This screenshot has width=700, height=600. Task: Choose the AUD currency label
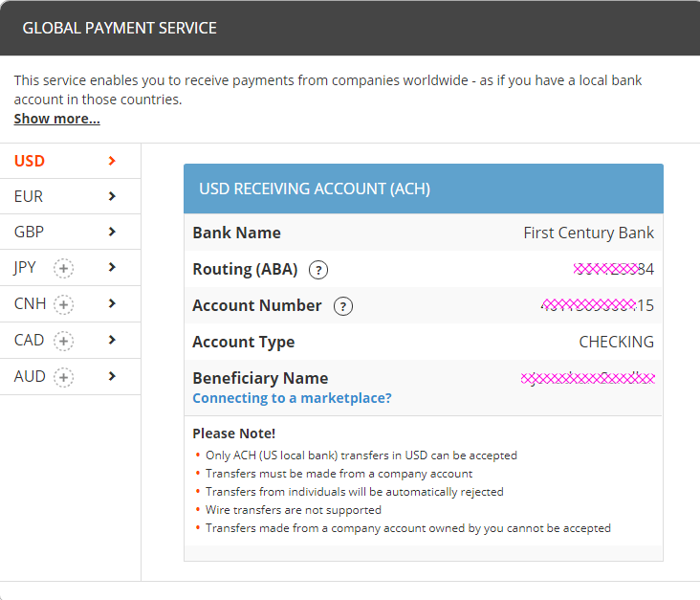pyautogui.click(x=30, y=376)
